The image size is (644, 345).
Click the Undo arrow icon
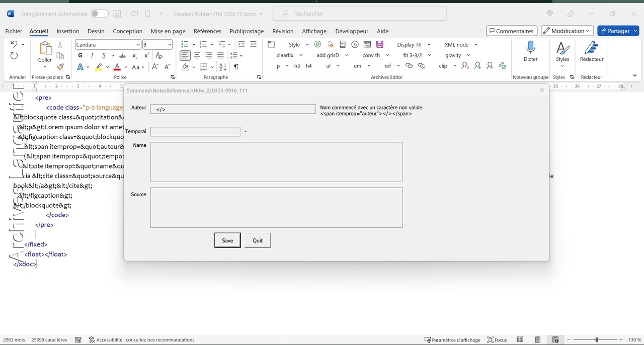point(14,44)
